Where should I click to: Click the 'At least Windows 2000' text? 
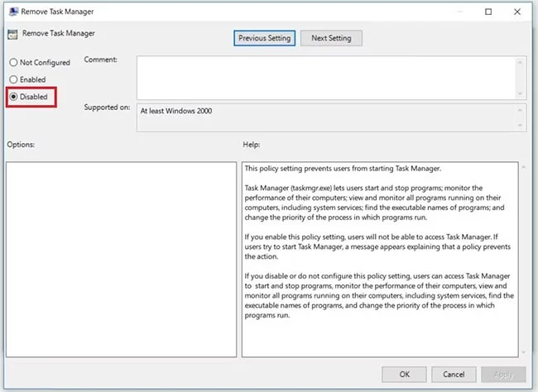pos(176,111)
